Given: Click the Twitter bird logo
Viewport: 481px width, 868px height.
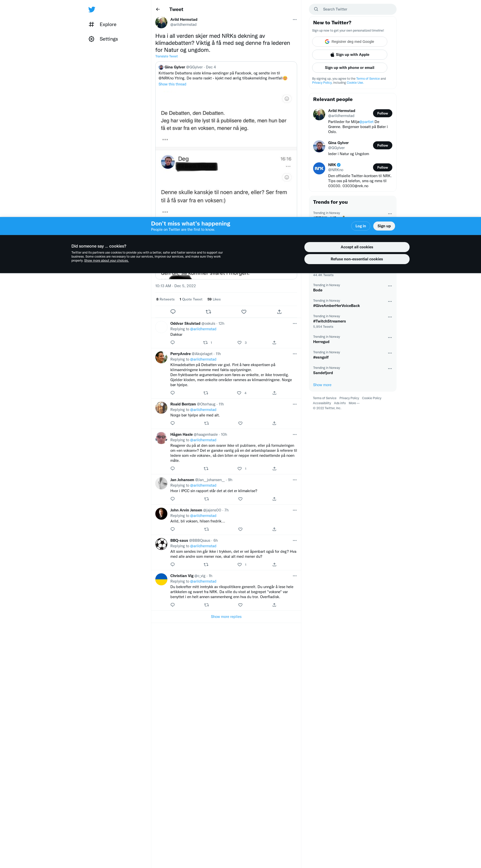Looking at the screenshot, I should point(92,10).
